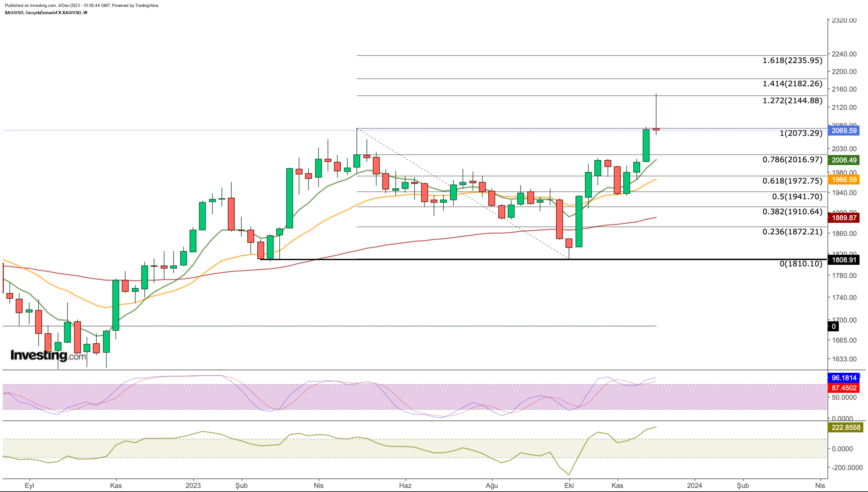Click the dark red 1889.87 price tag
This screenshot has height=492, width=868.
[844, 218]
